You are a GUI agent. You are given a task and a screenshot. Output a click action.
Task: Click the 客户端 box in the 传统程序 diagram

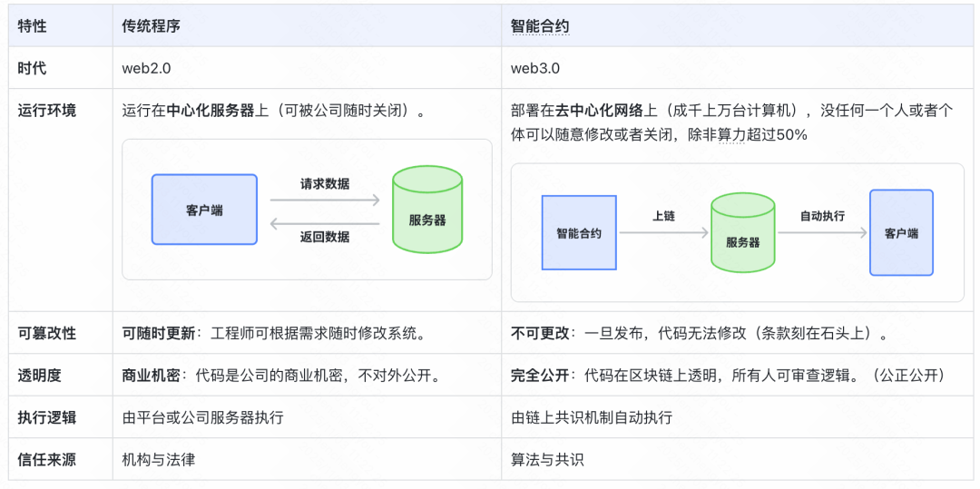(204, 210)
